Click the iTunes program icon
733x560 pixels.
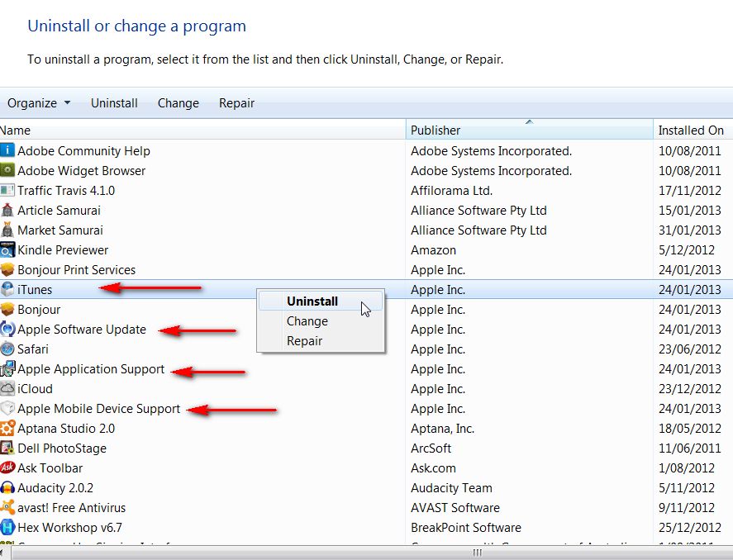pyautogui.click(x=7, y=289)
